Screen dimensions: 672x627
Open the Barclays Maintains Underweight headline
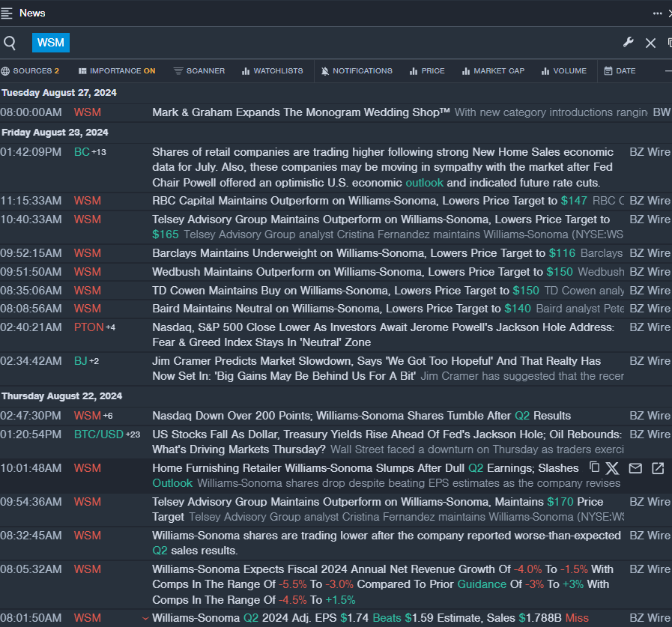point(364,253)
